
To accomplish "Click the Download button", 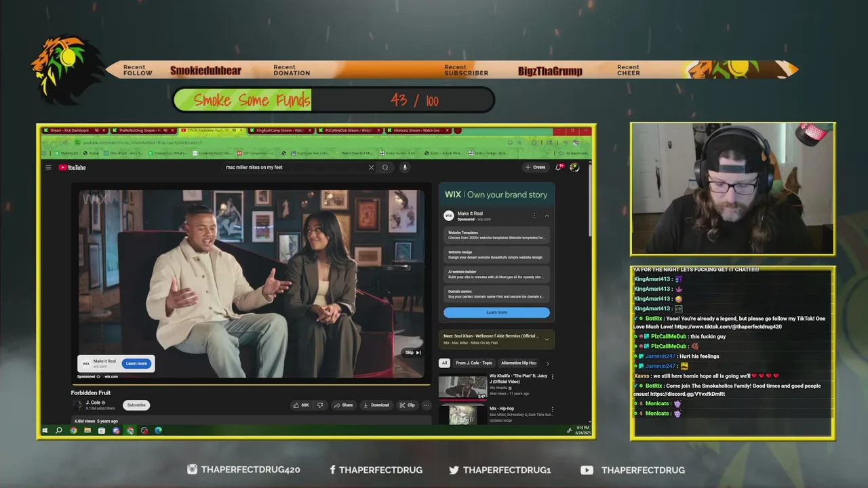I will pyautogui.click(x=376, y=405).
